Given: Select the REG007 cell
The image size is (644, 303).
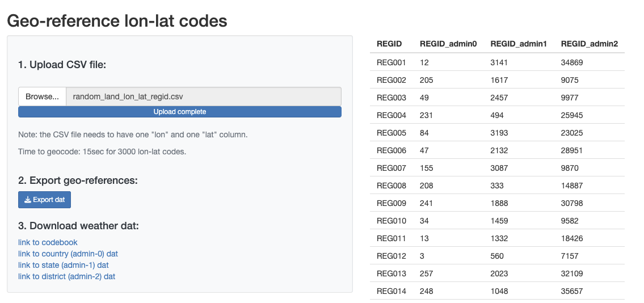Looking at the screenshot, I should point(392,168).
